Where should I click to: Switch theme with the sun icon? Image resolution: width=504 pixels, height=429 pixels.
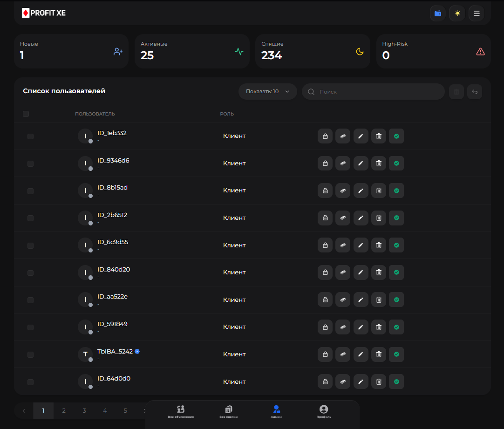coord(457,14)
